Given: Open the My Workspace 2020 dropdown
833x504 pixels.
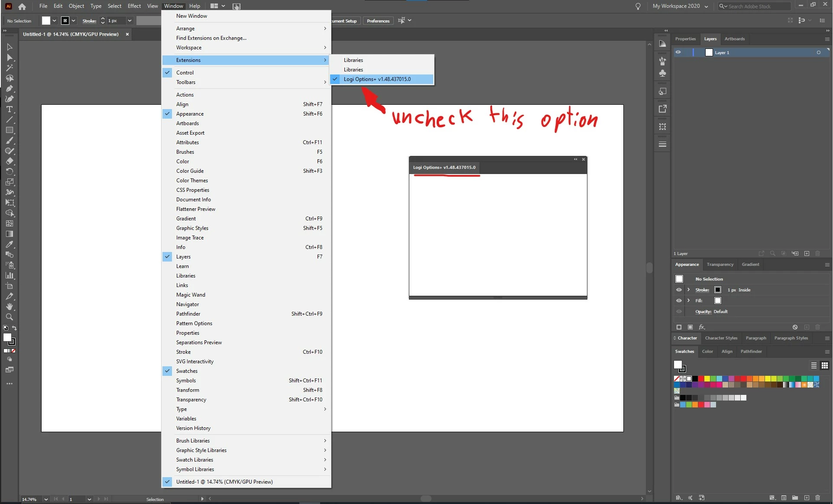Looking at the screenshot, I should [x=680, y=6].
